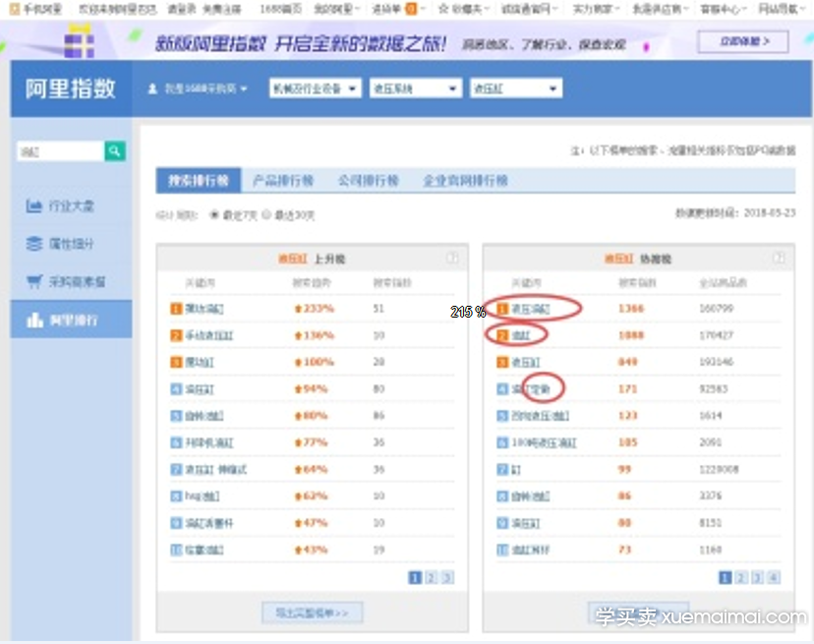The height and width of the screenshot is (644, 814).
Task: Open 行业大盘 chart icon in sidebar
Action: tap(33, 206)
